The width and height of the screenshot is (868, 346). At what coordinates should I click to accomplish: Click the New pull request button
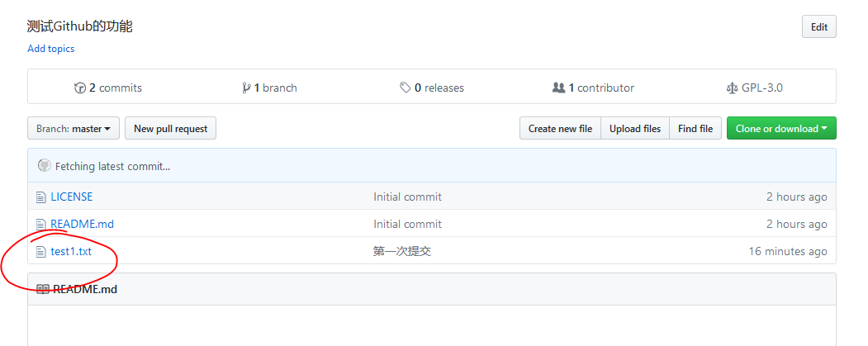click(170, 129)
